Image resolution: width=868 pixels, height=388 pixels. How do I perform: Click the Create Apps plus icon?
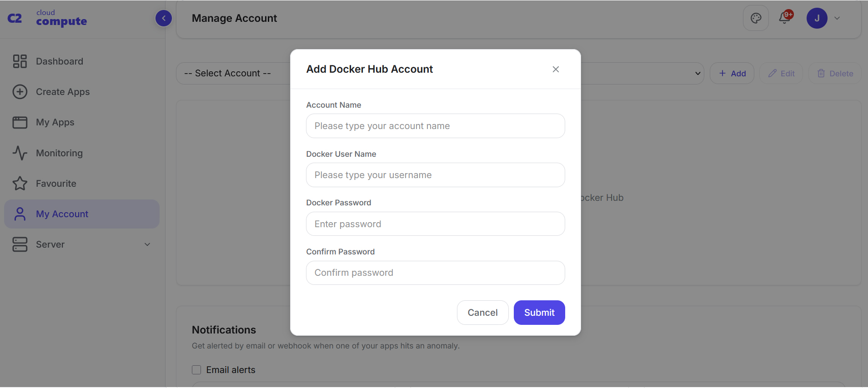pos(20,92)
